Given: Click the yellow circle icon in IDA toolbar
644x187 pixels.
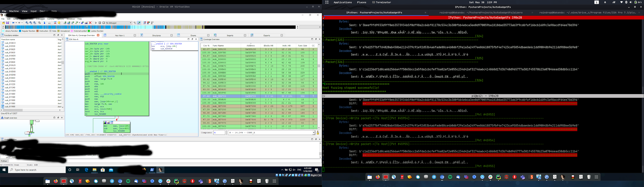Looking at the screenshot, I should tap(59, 23).
